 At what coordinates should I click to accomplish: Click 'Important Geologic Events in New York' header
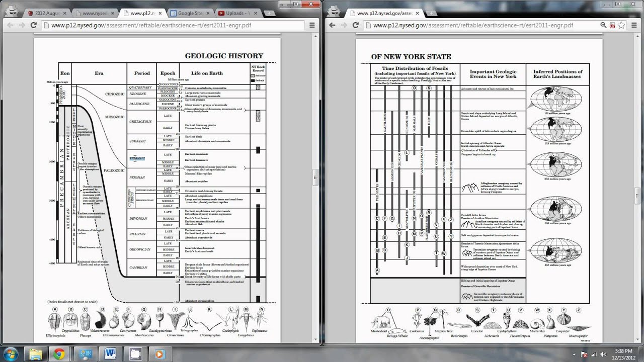tap(493, 74)
